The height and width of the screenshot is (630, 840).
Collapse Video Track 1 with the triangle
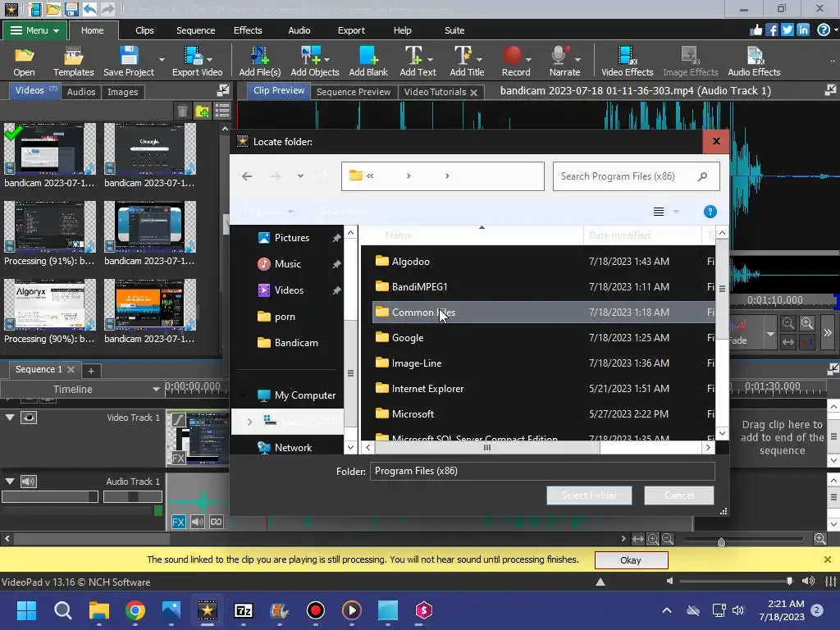[x=10, y=418]
